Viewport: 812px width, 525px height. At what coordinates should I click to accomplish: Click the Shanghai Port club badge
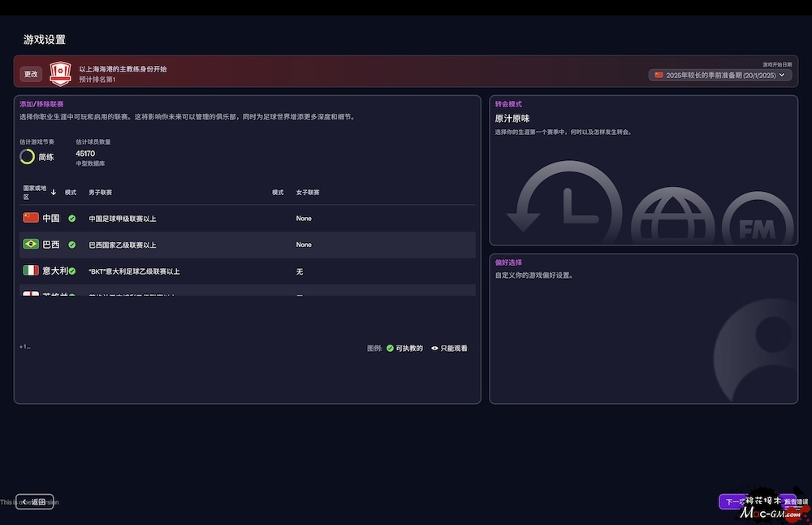pos(61,74)
